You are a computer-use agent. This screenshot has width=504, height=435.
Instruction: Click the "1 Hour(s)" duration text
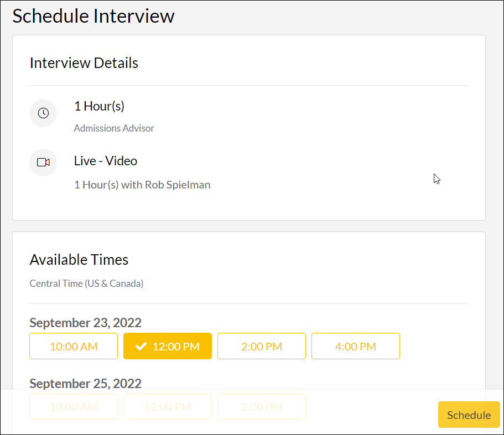pos(99,106)
